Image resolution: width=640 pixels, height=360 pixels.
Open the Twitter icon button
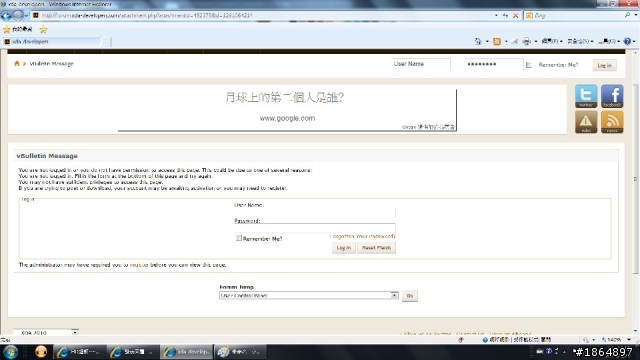tap(586, 96)
